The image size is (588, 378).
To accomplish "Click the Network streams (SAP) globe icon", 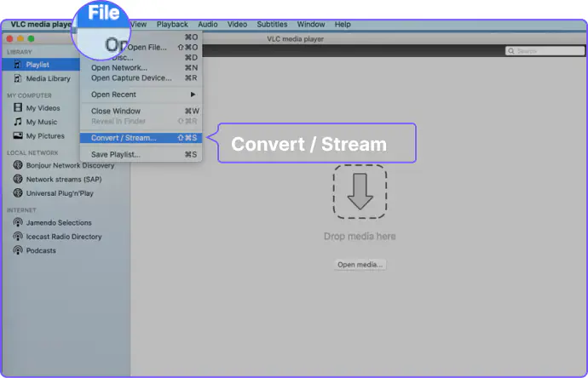I will pos(18,179).
